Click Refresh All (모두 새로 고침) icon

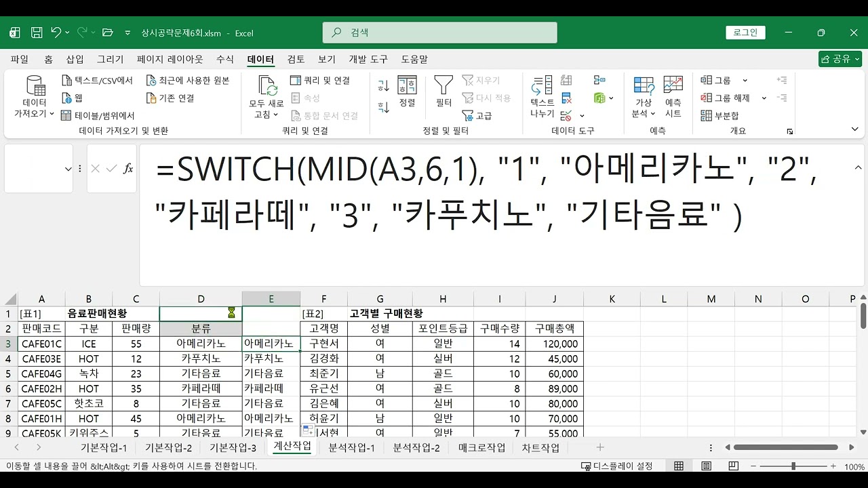click(x=267, y=86)
